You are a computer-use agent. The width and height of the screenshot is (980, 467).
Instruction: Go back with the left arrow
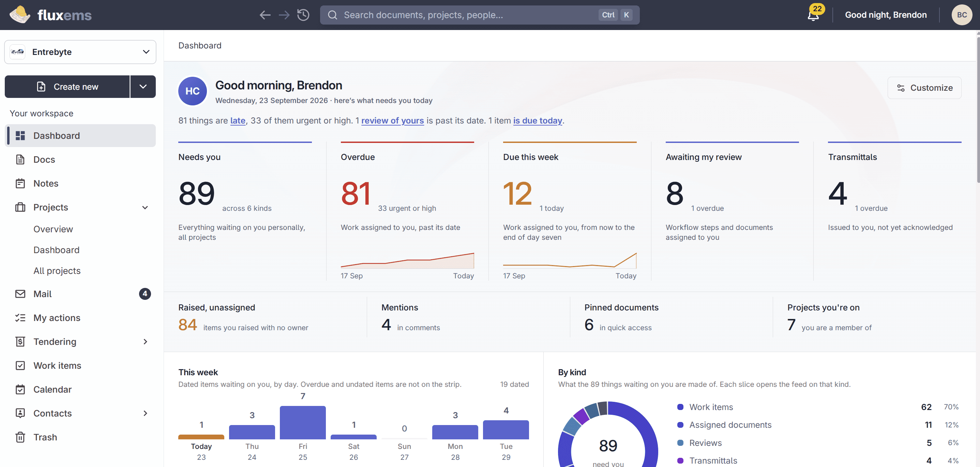pyautogui.click(x=265, y=15)
